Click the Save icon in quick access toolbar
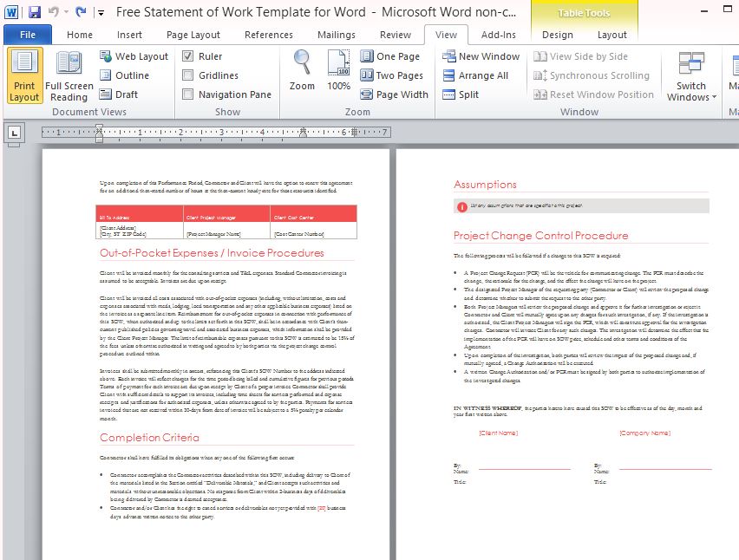 pos(35,13)
